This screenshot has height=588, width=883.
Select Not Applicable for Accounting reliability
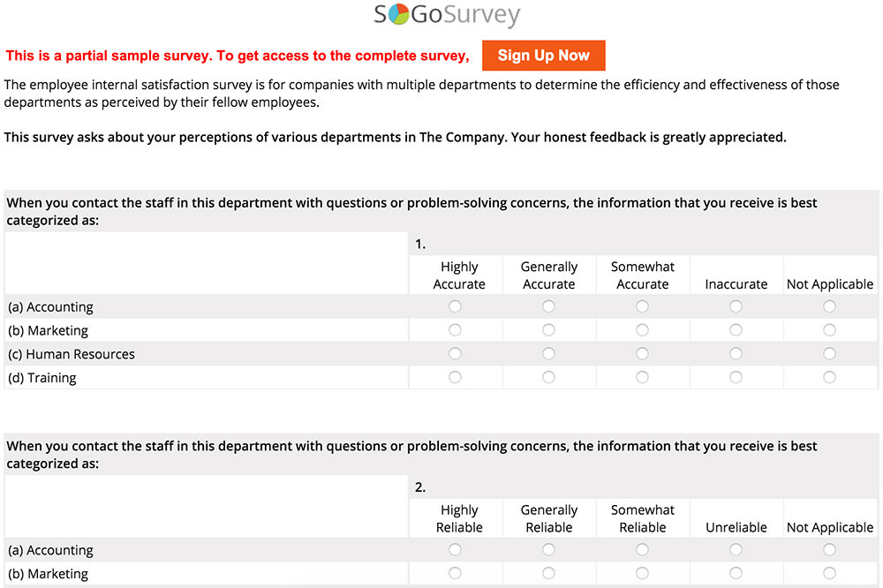pos(829,550)
